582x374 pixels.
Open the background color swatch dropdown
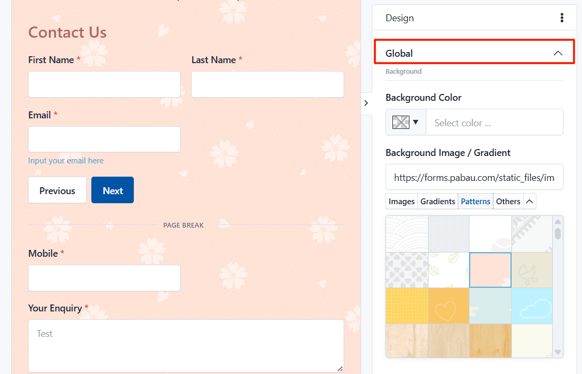[x=405, y=122]
